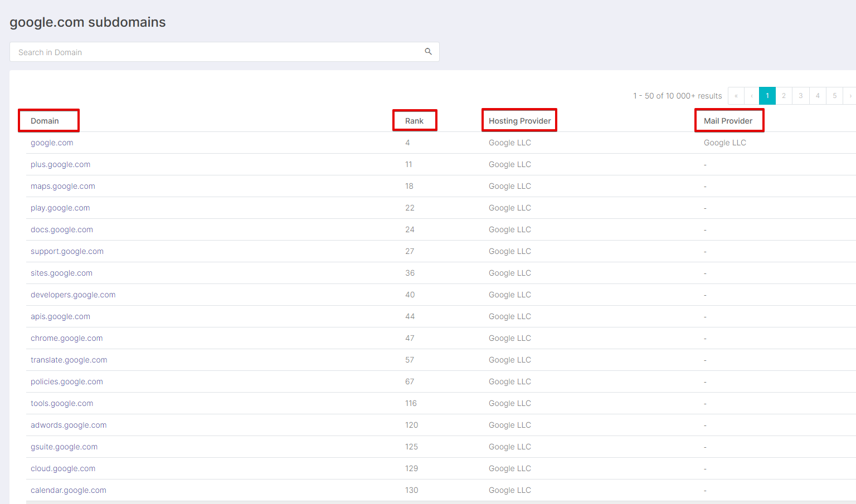Click the next page arrow

pyautogui.click(x=850, y=96)
